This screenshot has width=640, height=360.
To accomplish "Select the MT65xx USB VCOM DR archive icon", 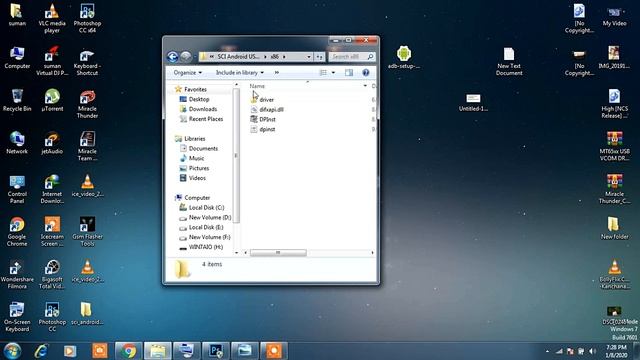I will point(614,146).
